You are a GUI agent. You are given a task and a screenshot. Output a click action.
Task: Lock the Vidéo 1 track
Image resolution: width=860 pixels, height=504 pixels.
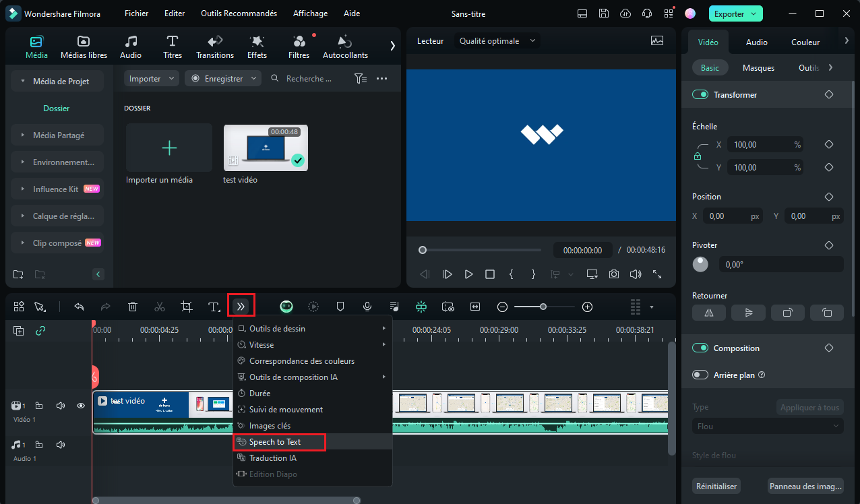click(x=39, y=406)
